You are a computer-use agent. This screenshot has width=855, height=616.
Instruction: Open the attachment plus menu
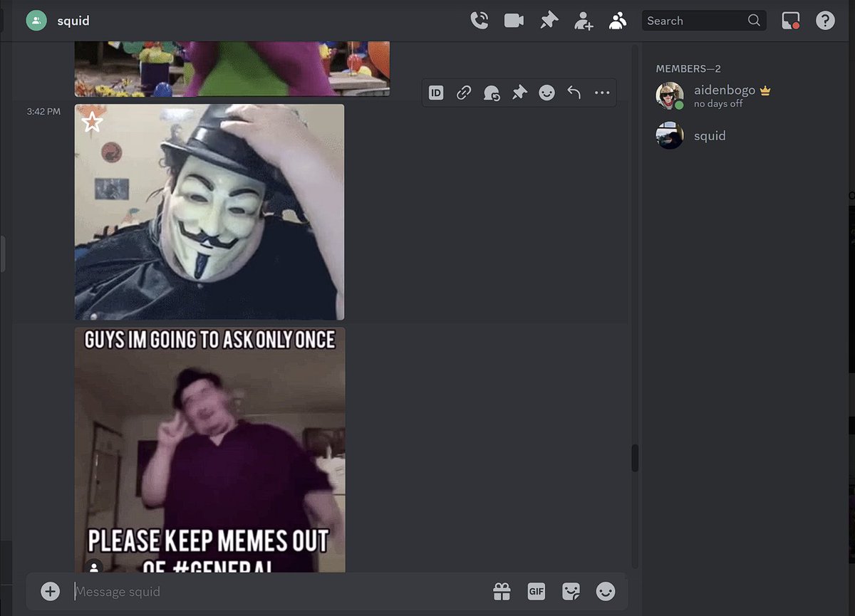click(50, 591)
